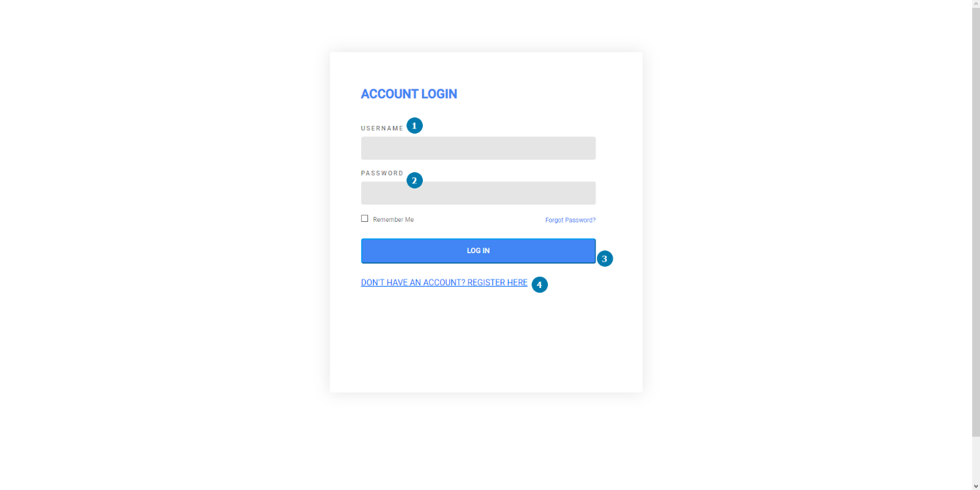
Task: Click the Remember Me label text
Action: 393,220
